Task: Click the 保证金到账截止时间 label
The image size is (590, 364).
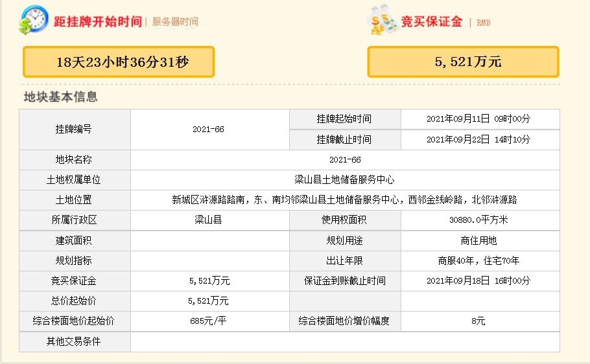Action: click(x=344, y=281)
